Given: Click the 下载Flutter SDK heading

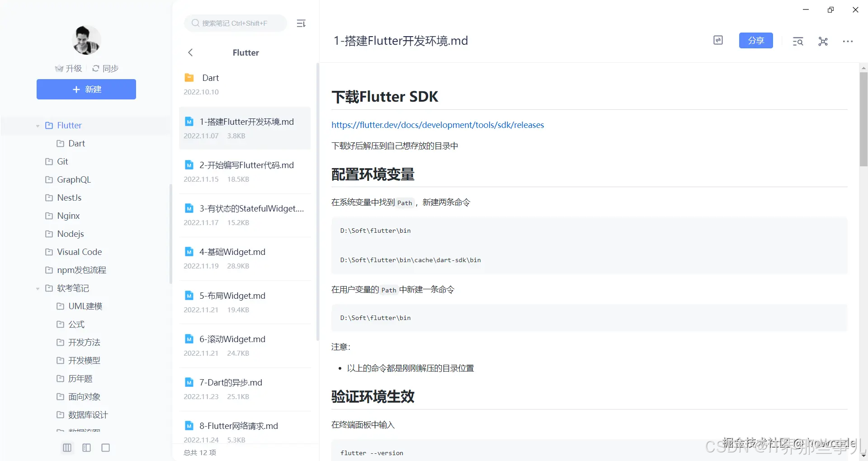Looking at the screenshot, I should [x=385, y=96].
